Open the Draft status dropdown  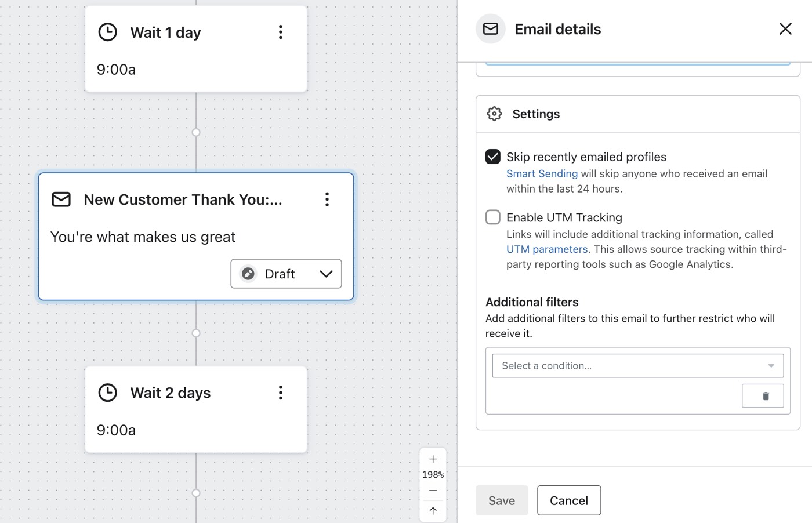coord(286,274)
